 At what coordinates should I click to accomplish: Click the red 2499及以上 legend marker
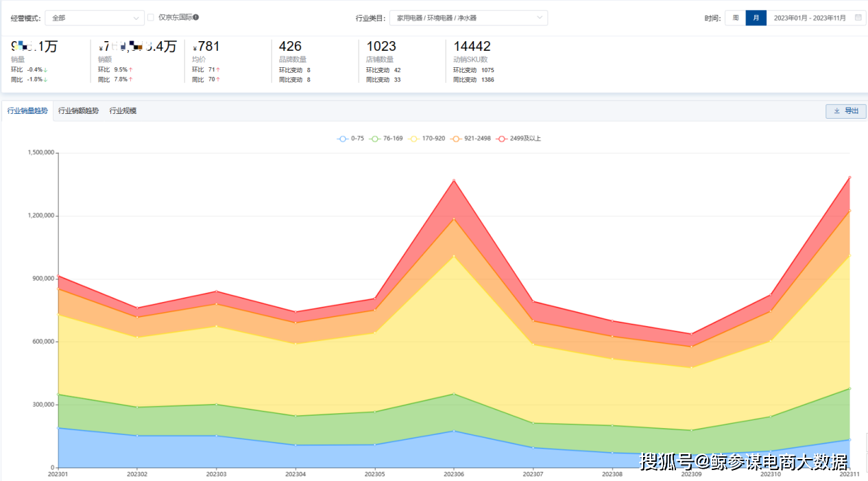pos(502,139)
